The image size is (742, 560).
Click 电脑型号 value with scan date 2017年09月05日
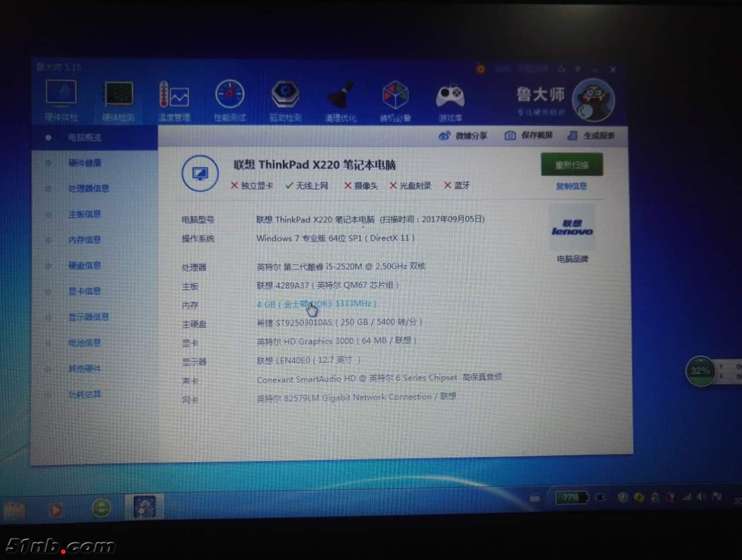(x=370, y=219)
